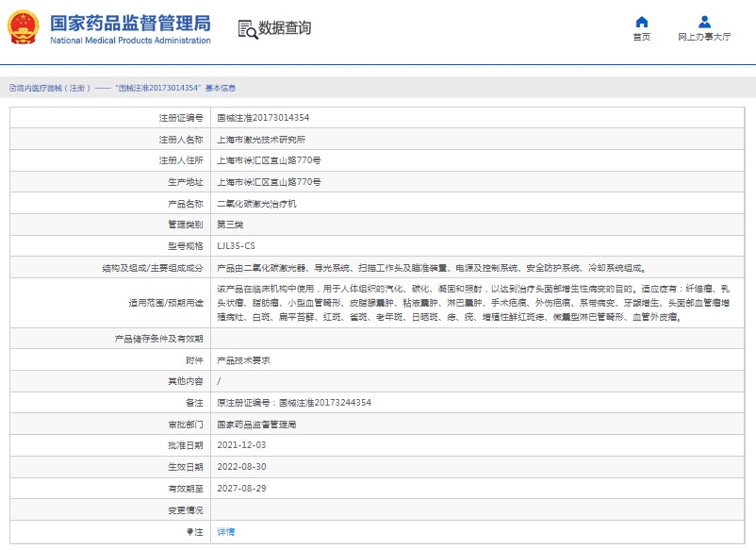
Task: Select the LJL35-CS model value
Action: pyautogui.click(x=236, y=246)
